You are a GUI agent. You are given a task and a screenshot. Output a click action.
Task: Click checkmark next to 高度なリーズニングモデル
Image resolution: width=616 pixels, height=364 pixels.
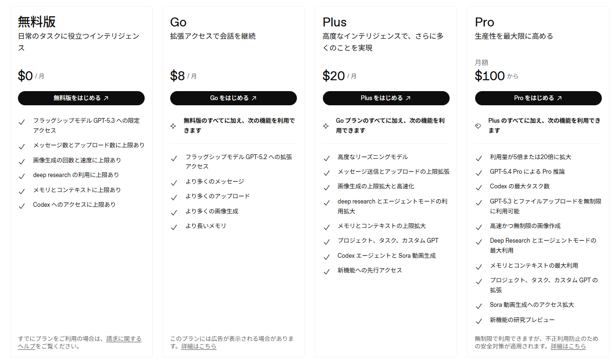click(x=326, y=158)
